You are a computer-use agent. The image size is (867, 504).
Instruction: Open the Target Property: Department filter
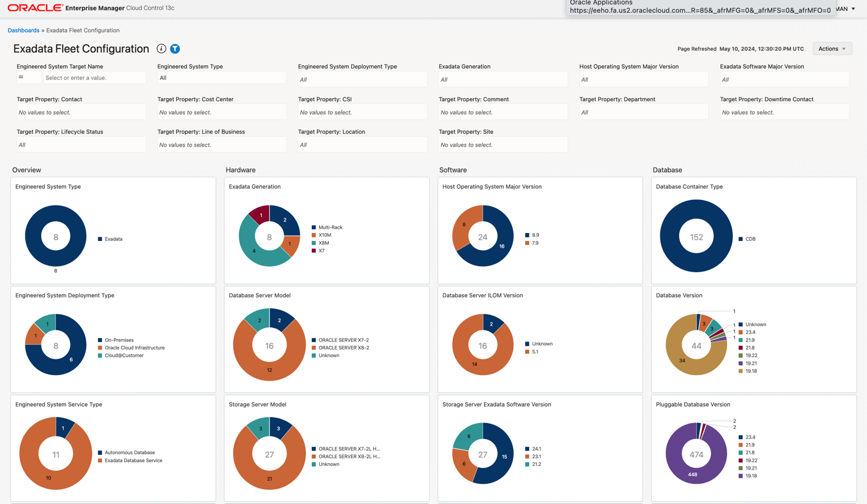pyautogui.click(x=644, y=112)
